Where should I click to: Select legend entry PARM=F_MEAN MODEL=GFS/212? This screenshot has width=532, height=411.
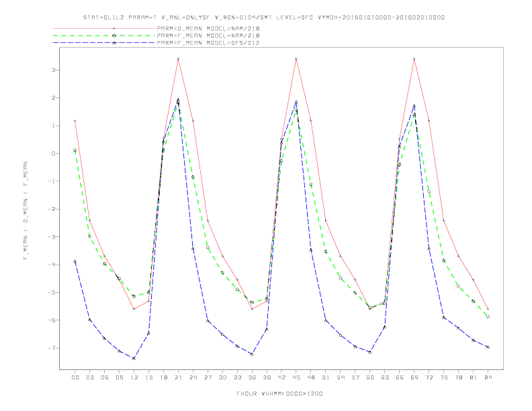coord(208,43)
